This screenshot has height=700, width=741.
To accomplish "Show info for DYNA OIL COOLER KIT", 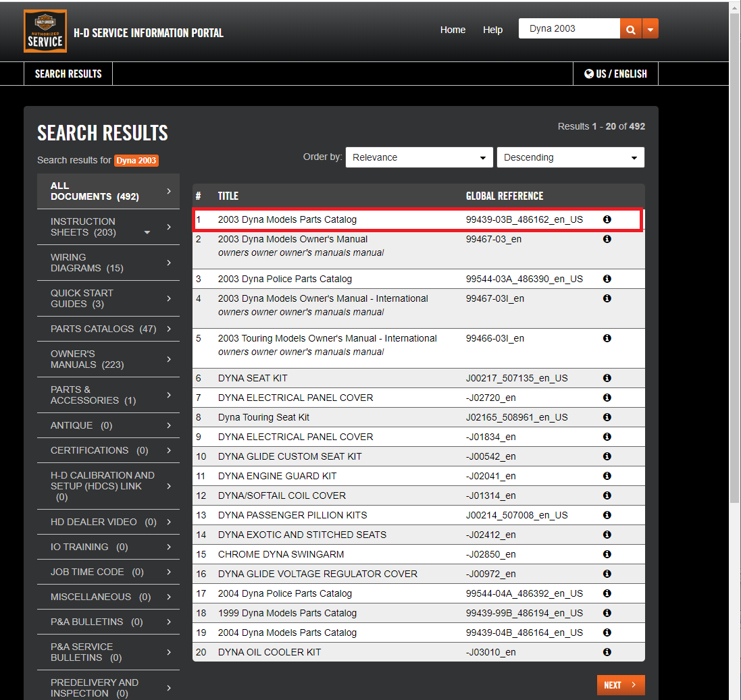I will coord(607,652).
